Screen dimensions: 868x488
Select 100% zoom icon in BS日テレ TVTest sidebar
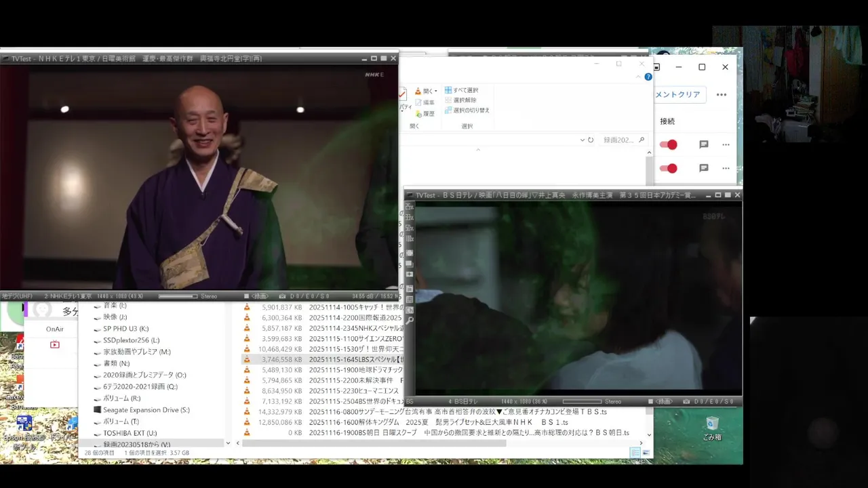click(410, 239)
